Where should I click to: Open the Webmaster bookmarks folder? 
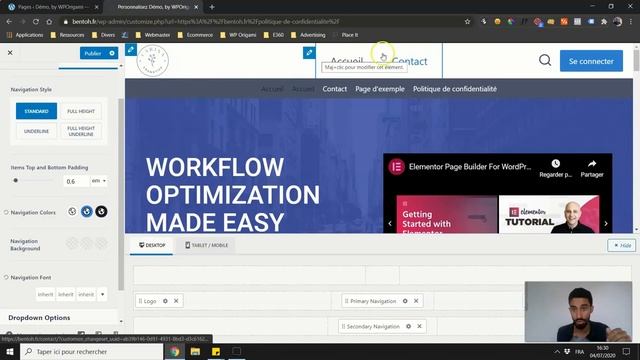pyautogui.click(x=153, y=35)
